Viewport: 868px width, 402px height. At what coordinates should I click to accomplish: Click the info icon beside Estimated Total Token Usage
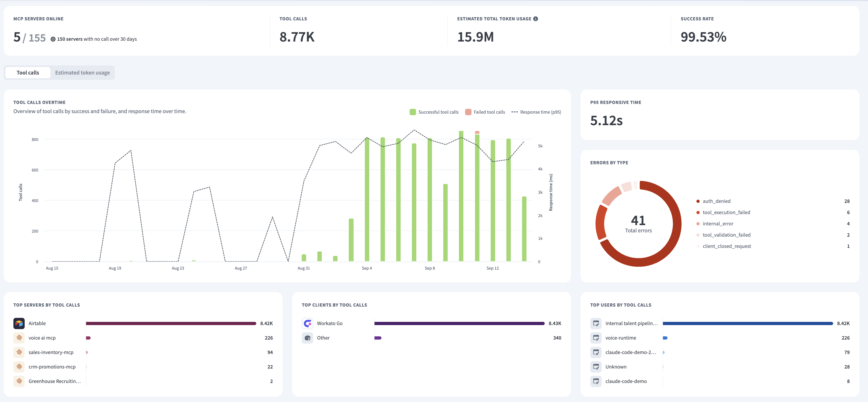pos(535,19)
